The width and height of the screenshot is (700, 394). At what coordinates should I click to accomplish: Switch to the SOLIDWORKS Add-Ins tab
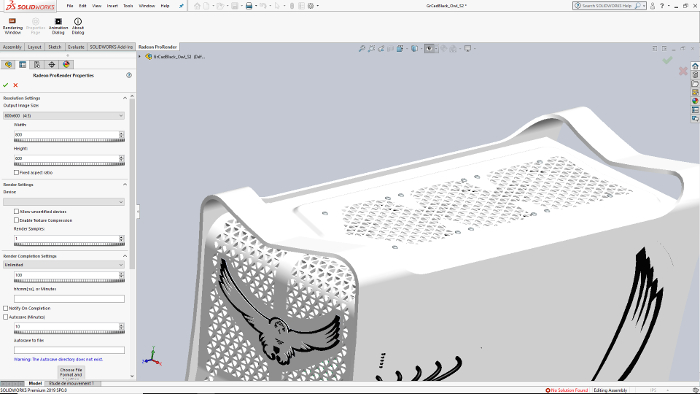[x=111, y=47]
